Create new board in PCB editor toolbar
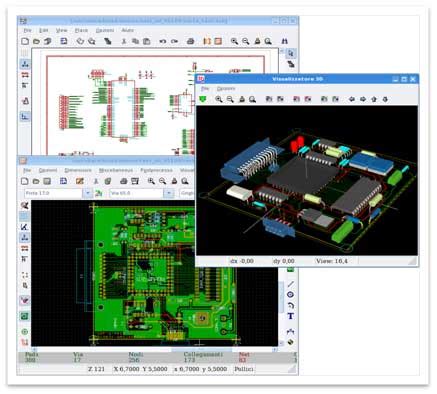The width and height of the screenshot is (437, 394). pyautogui.click(x=25, y=181)
